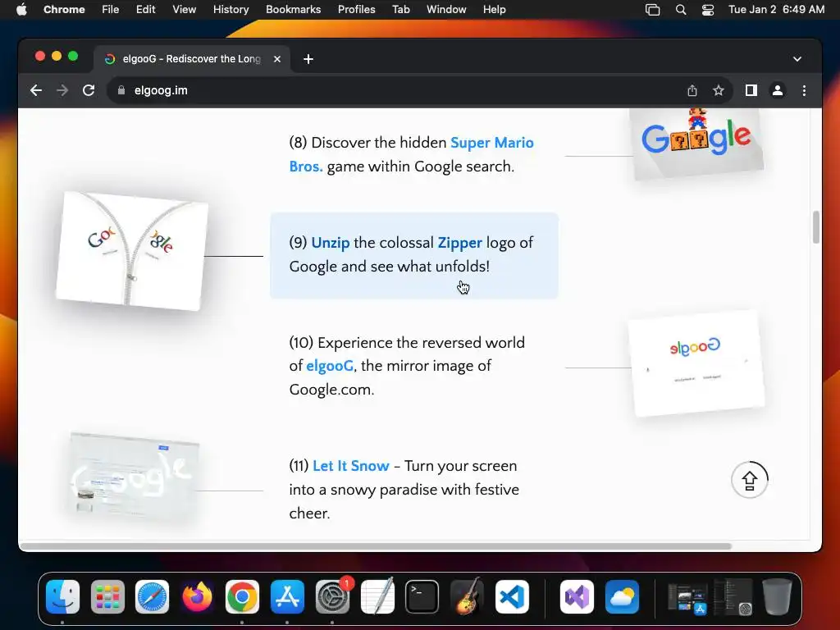Click the vertical page scrollbar thumb
Screen dimensions: 840x630
coord(816,227)
